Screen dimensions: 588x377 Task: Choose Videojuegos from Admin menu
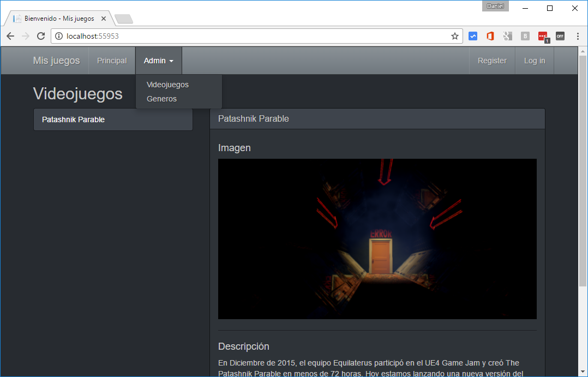[167, 85]
